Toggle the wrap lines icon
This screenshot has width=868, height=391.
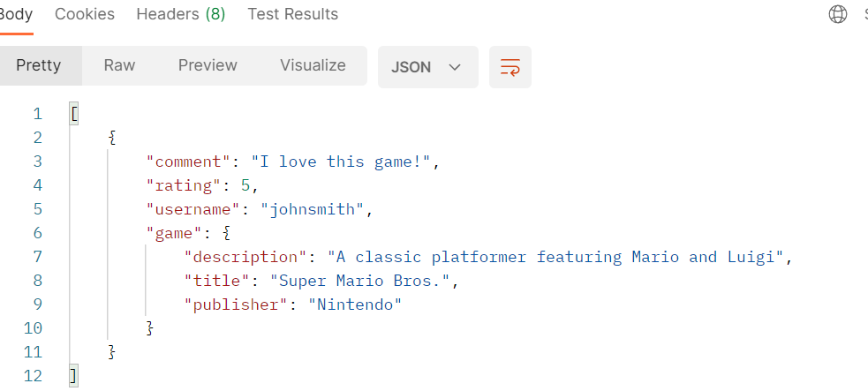509,67
